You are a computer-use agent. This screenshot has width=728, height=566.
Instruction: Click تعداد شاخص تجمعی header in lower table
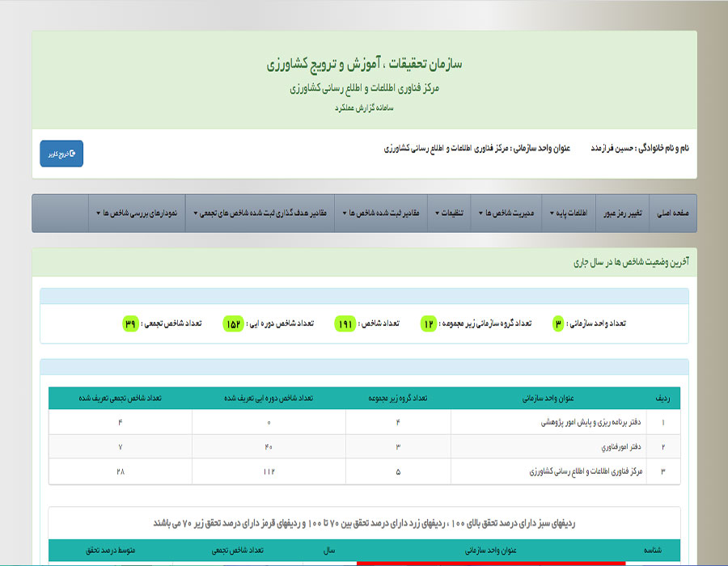pos(237,550)
